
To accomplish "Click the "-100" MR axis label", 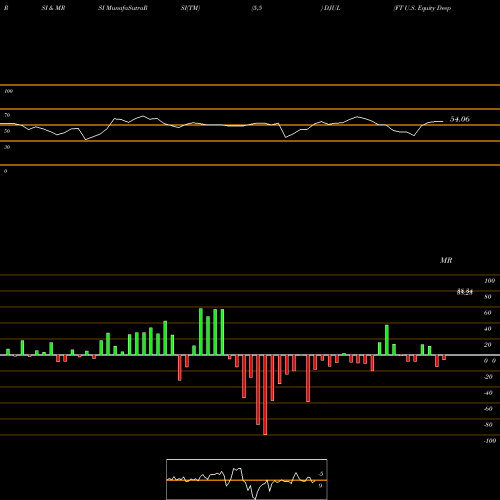I will click(489, 441).
